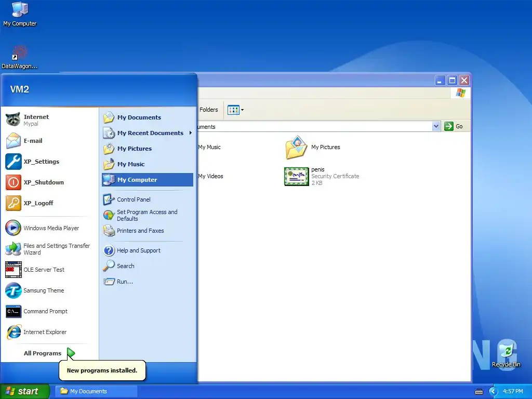Click the 4:57 PM taskbar clock
532x399 pixels.
click(x=513, y=391)
